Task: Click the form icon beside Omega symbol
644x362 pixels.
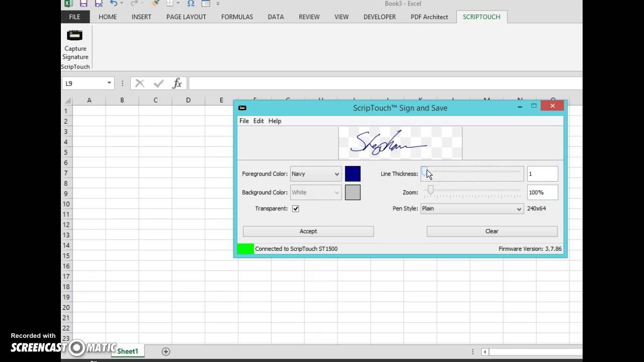Action: click(205, 3)
